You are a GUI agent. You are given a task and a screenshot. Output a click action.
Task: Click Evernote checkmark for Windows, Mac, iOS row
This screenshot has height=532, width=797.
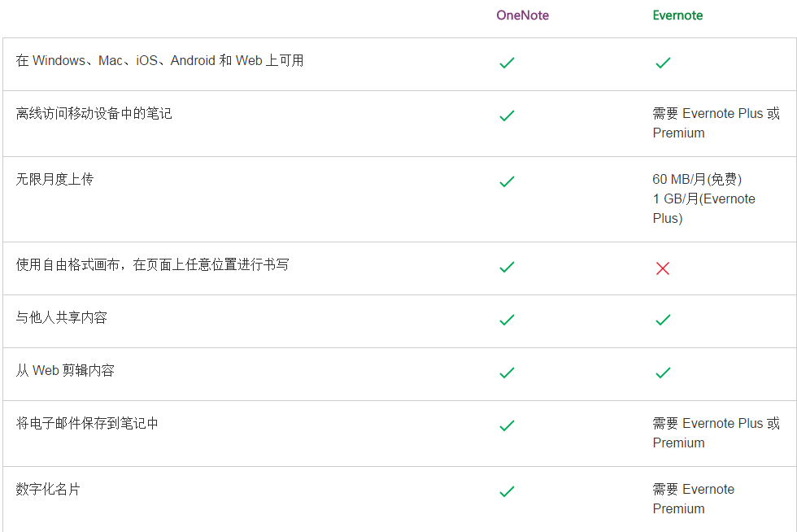[x=663, y=63]
